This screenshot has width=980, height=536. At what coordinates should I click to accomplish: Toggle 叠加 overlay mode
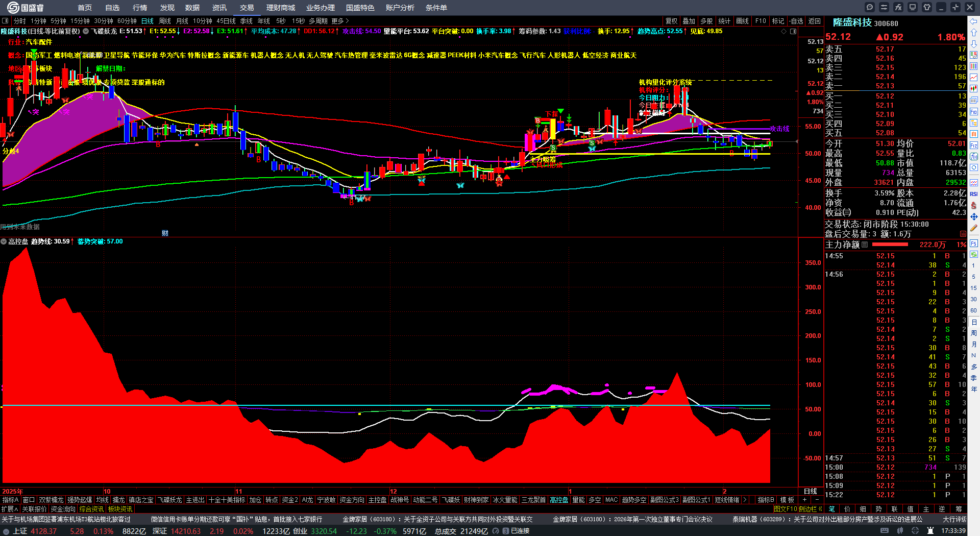pyautogui.click(x=689, y=21)
